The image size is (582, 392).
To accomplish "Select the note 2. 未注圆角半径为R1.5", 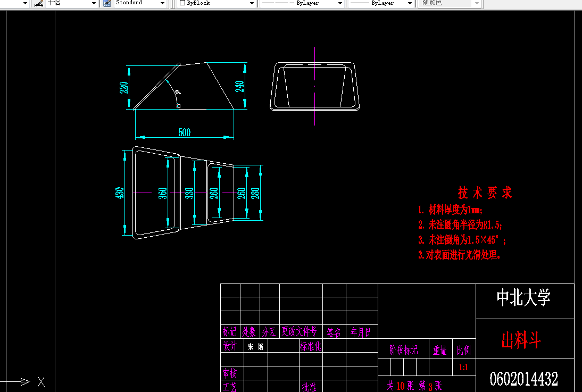I will coord(460,224).
